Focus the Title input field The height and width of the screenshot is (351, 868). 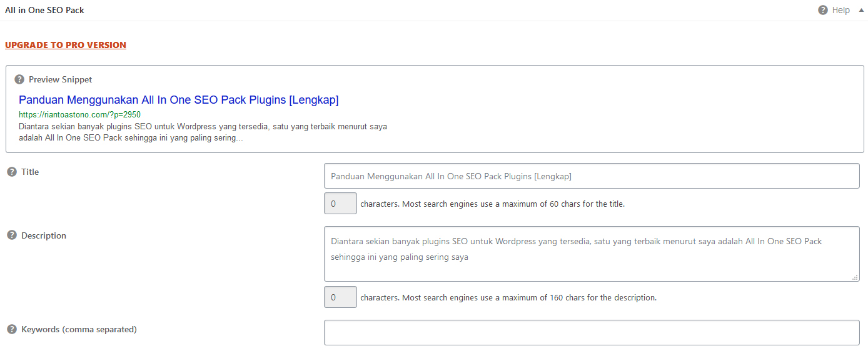[592, 176]
